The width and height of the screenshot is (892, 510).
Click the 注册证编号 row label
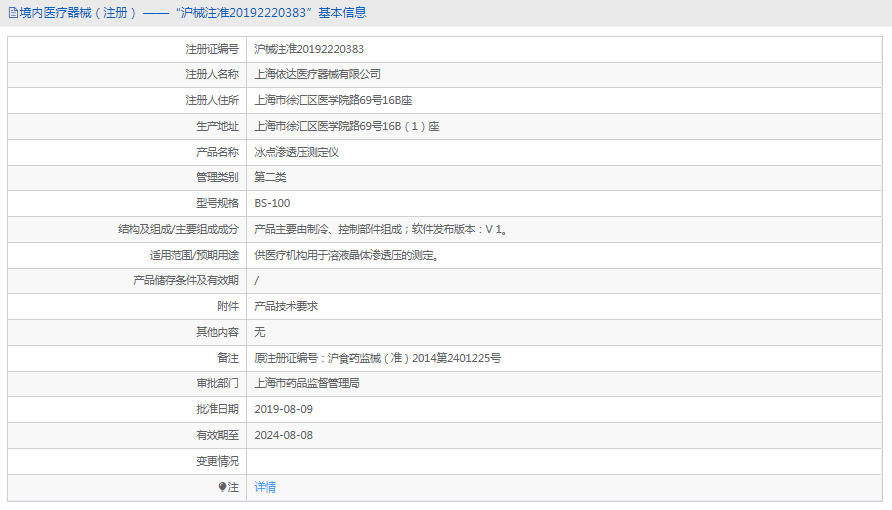[x=212, y=49]
